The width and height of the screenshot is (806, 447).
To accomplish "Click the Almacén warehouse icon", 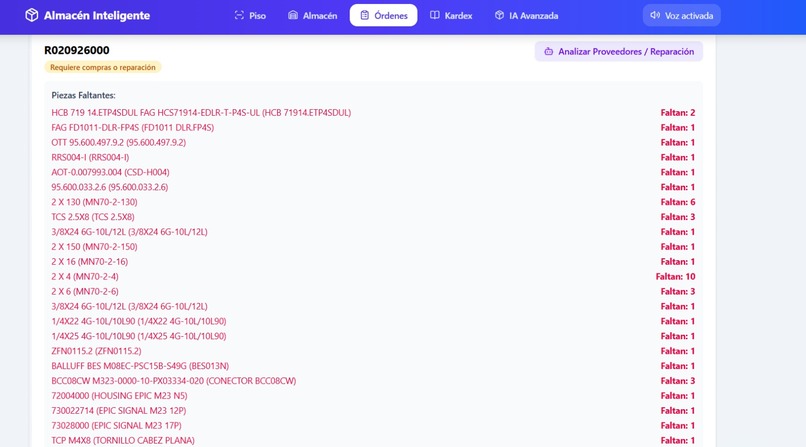I will pyautogui.click(x=292, y=15).
